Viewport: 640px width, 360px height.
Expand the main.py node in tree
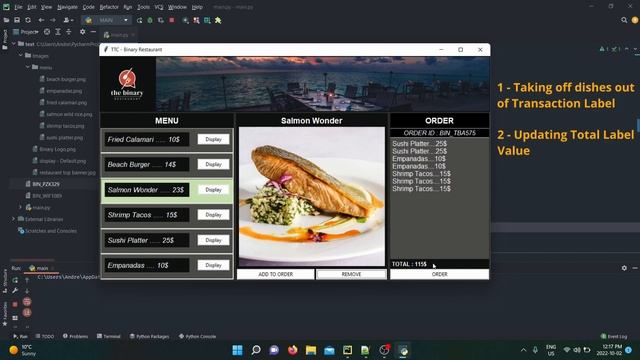click(x=20, y=207)
